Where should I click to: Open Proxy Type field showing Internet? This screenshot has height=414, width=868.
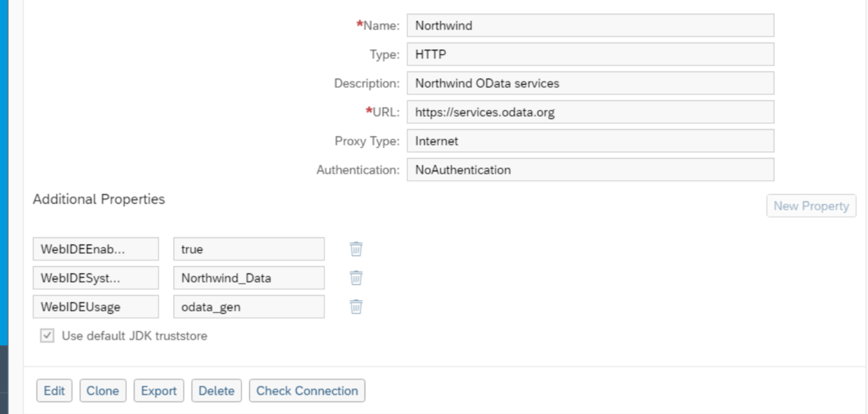[590, 141]
